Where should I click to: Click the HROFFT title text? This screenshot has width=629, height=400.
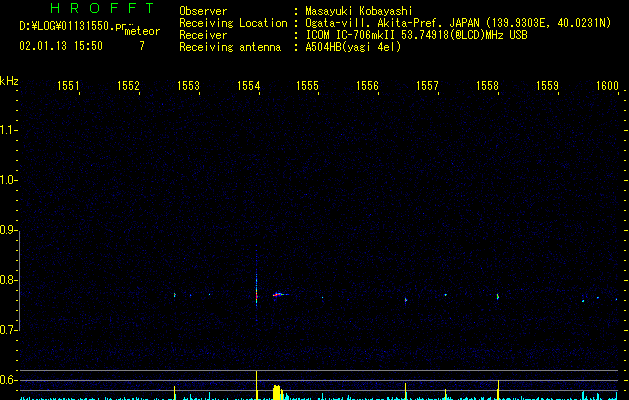tap(102, 8)
